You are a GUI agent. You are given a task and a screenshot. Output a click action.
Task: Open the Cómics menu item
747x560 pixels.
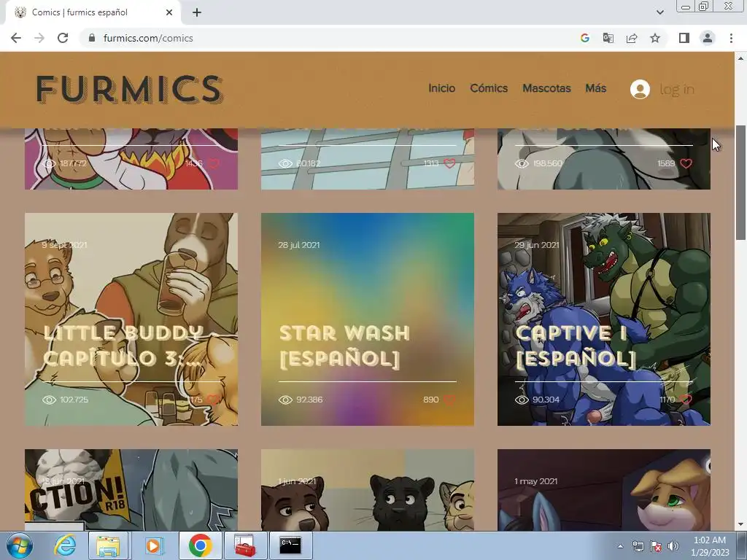pyautogui.click(x=489, y=88)
